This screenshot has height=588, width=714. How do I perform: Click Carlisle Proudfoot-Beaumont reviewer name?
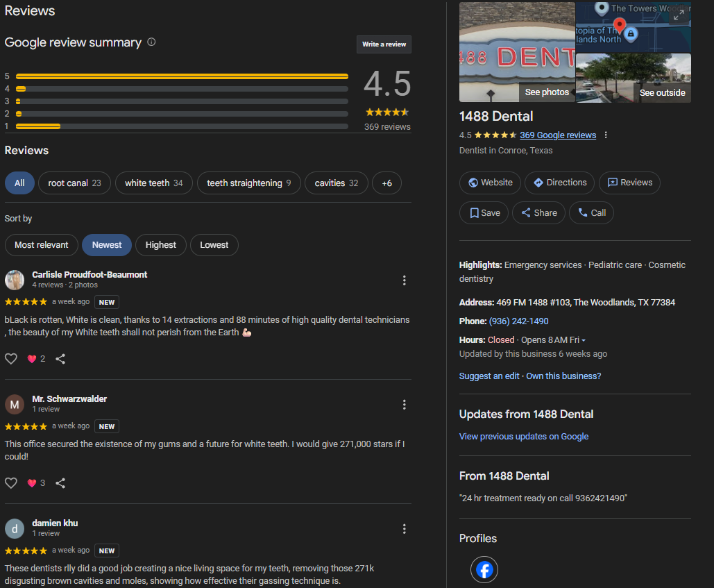pyautogui.click(x=90, y=275)
